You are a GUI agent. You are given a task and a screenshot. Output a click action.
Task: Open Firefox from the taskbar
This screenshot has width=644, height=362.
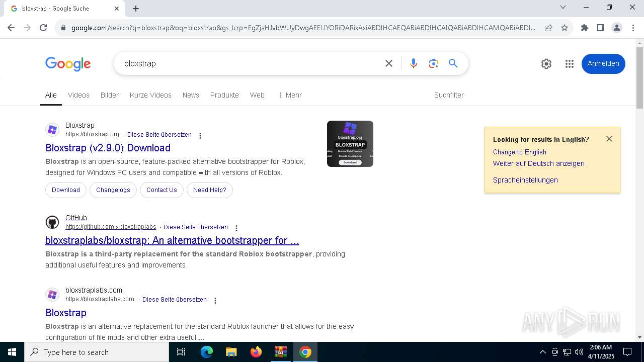click(256, 352)
